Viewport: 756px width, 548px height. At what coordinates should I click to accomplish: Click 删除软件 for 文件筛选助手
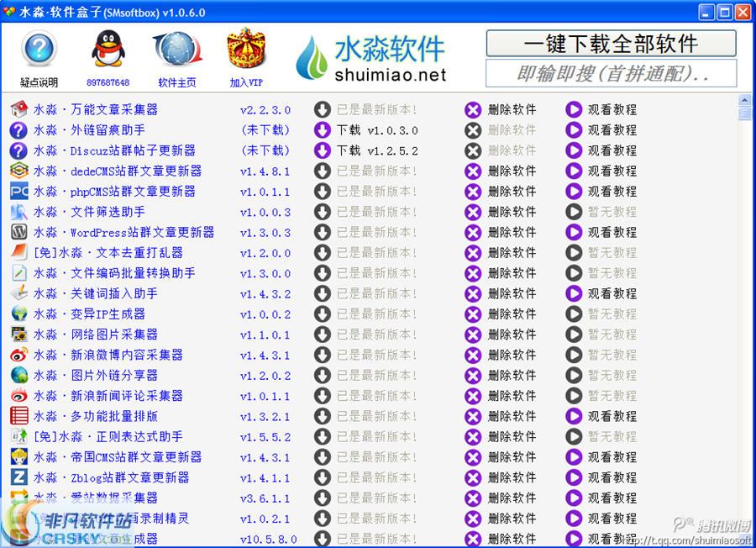(x=512, y=212)
